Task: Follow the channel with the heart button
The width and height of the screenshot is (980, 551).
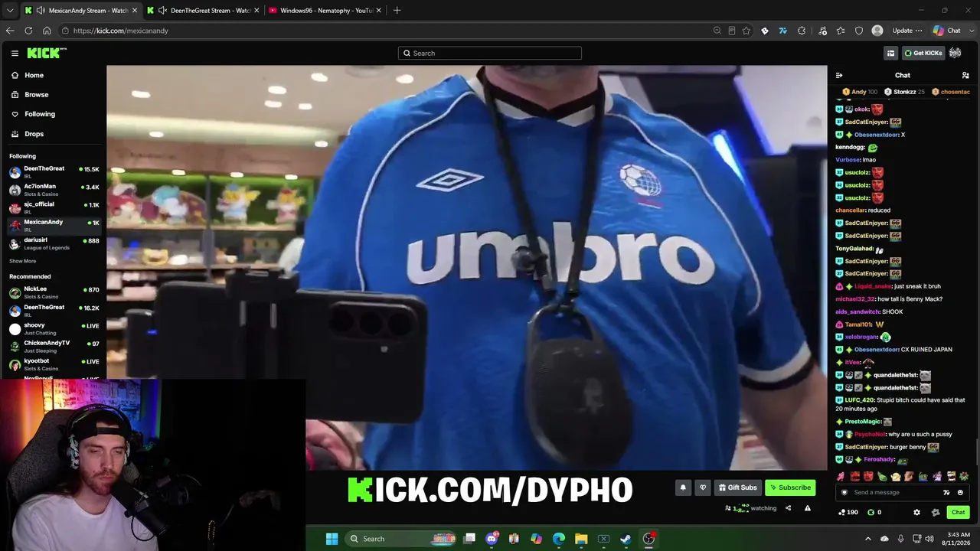Action: click(x=703, y=487)
